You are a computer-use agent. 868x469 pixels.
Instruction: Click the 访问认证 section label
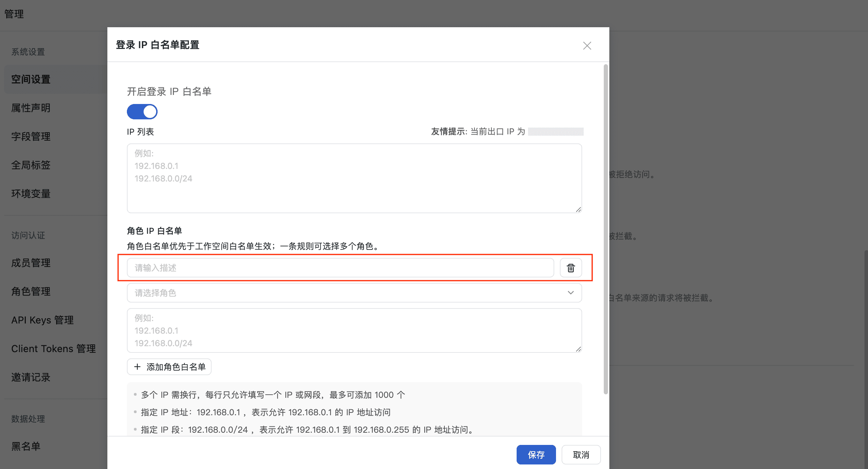point(28,236)
